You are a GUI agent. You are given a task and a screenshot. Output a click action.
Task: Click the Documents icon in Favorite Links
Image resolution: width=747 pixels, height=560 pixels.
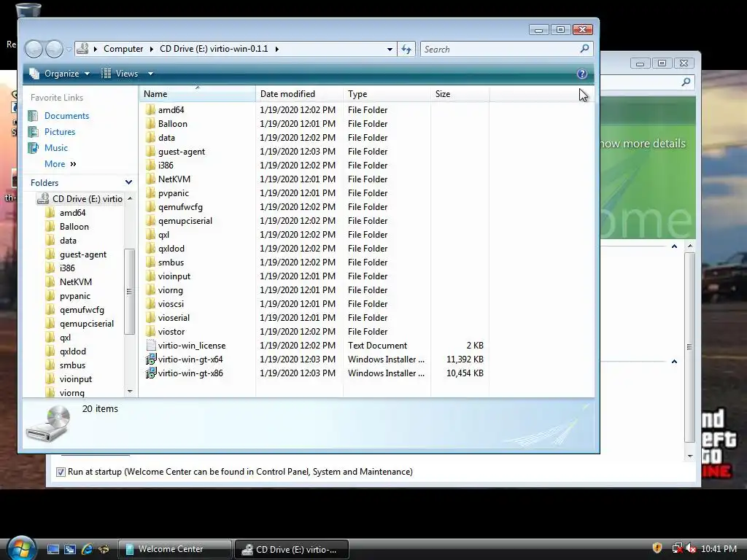[x=34, y=116]
